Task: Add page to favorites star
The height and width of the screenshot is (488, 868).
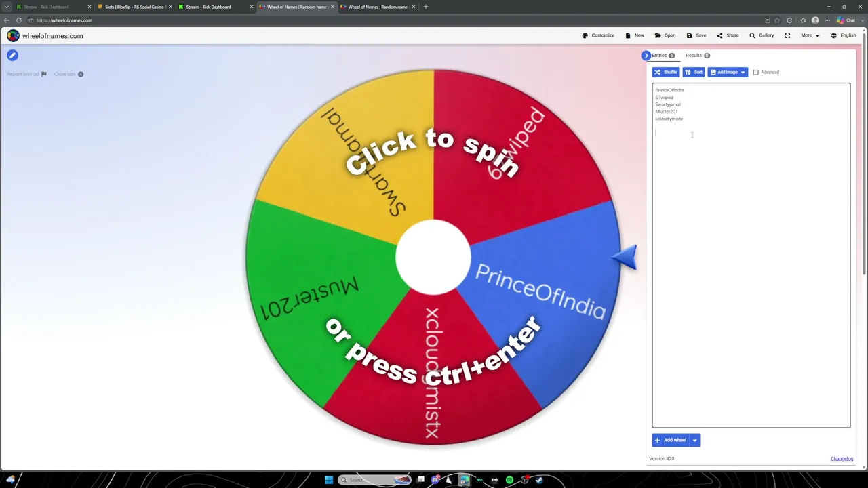Action: click(x=777, y=20)
